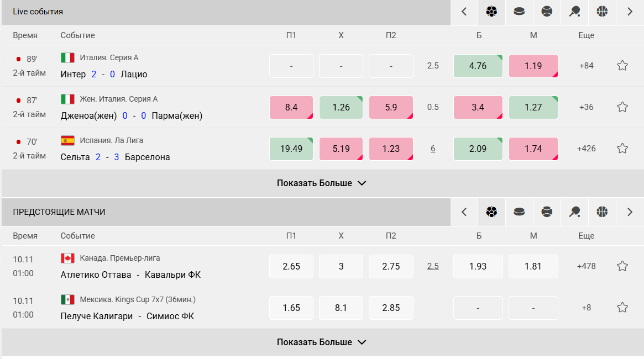Open +426 more markets for Сельта - Барселона
Image resolution: width=644 pixels, height=359 pixels.
point(586,149)
